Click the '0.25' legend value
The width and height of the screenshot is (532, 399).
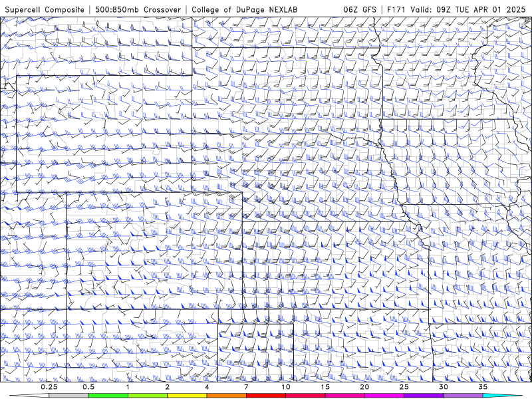pos(49,387)
